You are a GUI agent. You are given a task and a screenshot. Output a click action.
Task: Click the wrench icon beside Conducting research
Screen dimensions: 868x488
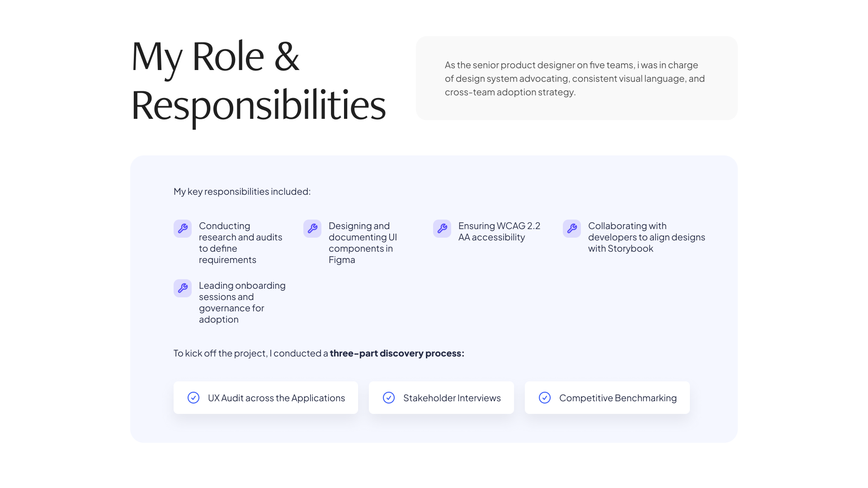[183, 229]
